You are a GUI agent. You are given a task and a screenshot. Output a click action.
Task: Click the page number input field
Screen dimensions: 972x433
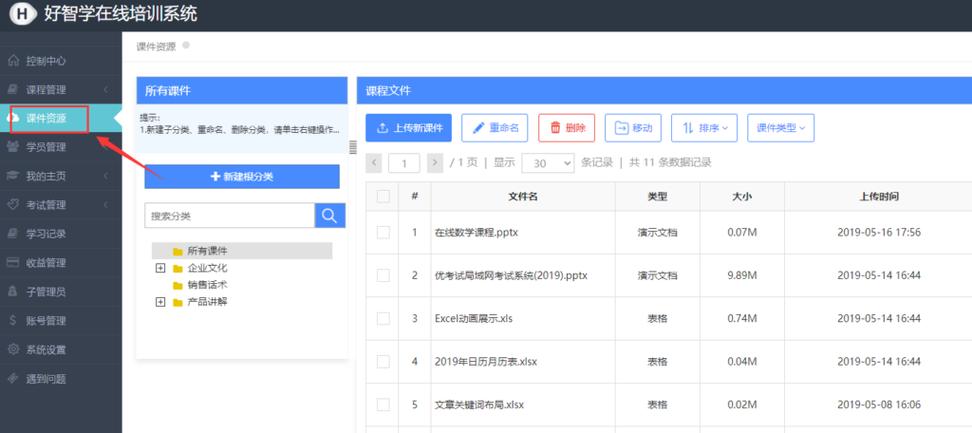pos(404,163)
